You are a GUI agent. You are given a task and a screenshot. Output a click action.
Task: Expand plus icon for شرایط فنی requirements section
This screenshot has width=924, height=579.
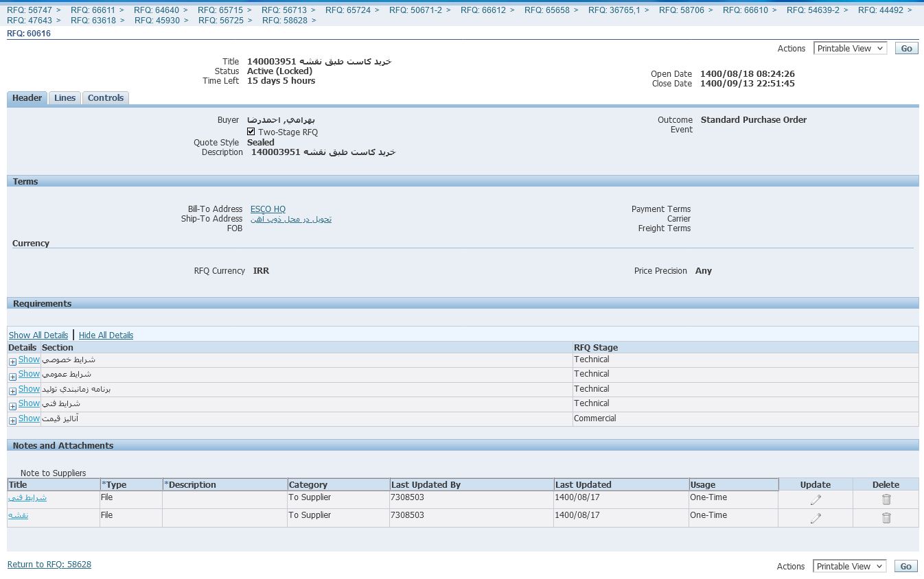(12, 406)
